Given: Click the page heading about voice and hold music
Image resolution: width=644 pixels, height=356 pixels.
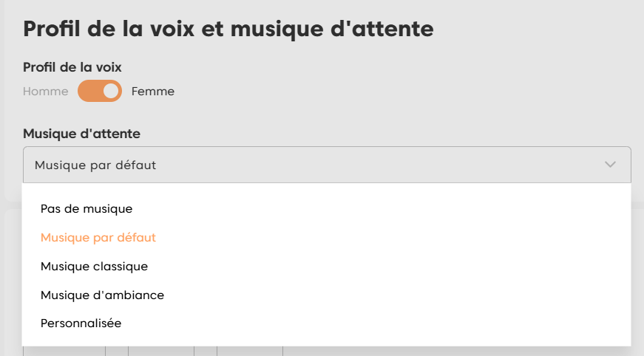Looking at the screenshot, I should tap(228, 29).
